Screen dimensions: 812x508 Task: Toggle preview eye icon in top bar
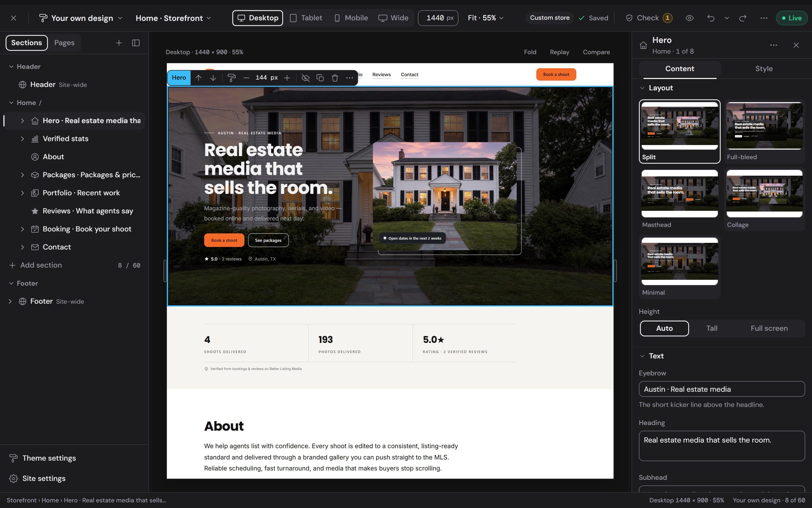point(690,18)
